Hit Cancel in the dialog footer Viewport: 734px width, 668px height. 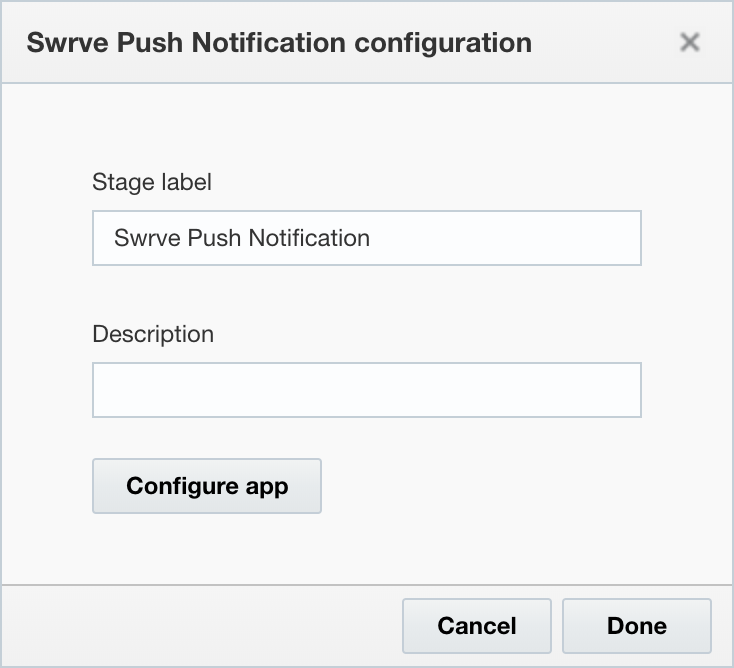(477, 626)
